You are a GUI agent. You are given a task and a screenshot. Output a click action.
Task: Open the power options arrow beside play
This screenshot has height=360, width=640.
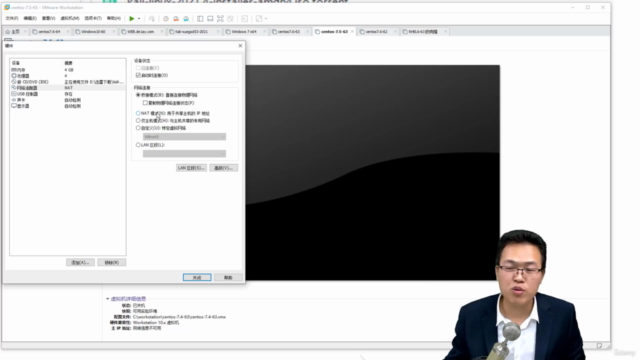139,18
